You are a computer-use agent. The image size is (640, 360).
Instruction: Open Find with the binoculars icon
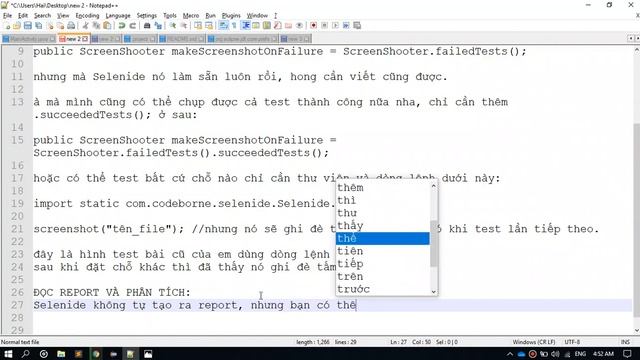[x=147, y=26]
